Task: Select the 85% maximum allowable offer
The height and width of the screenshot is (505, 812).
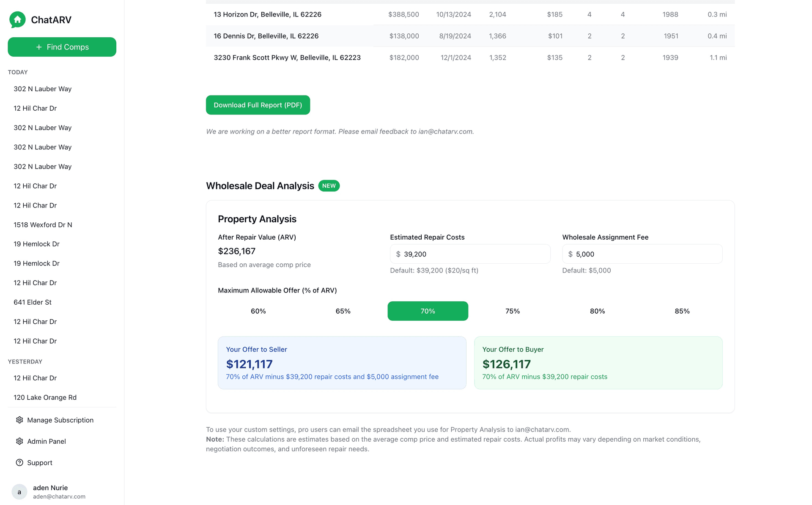Action: (x=682, y=311)
